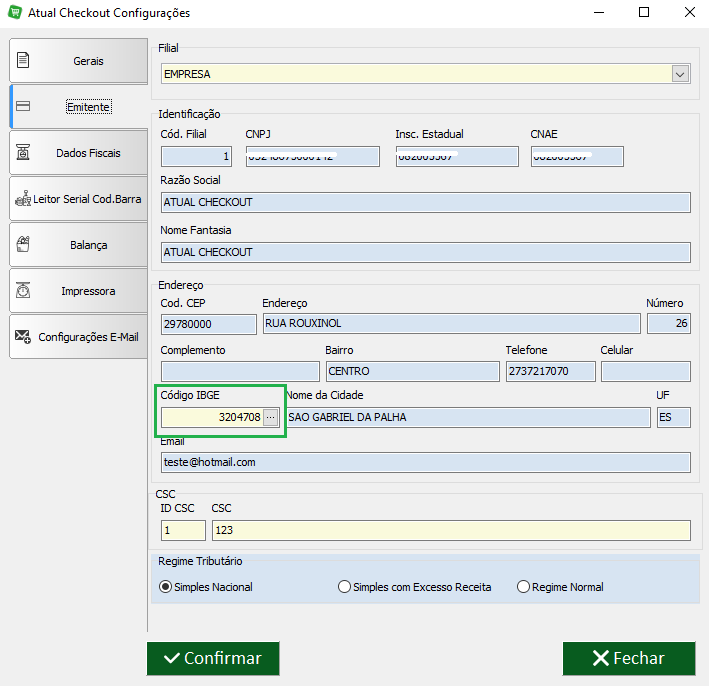Click the Balança bag icon
The height and width of the screenshot is (686, 709).
(x=23, y=244)
